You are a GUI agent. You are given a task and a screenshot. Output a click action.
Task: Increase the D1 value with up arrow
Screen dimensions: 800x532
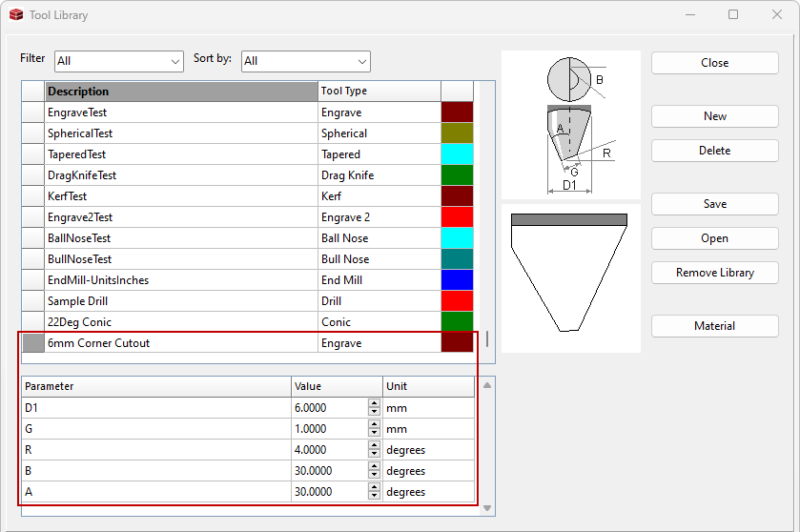tap(374, 404)
